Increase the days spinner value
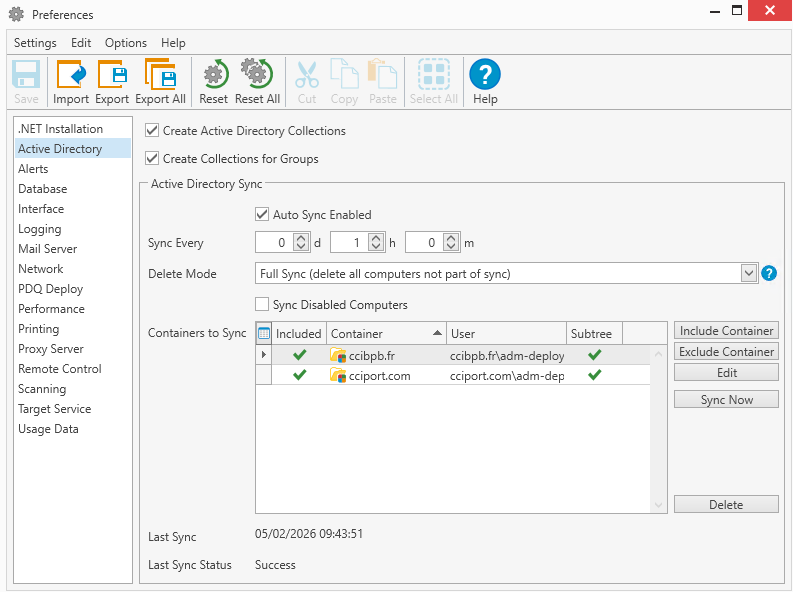Screen dimensions: 793x592 [x=301, y=238]
